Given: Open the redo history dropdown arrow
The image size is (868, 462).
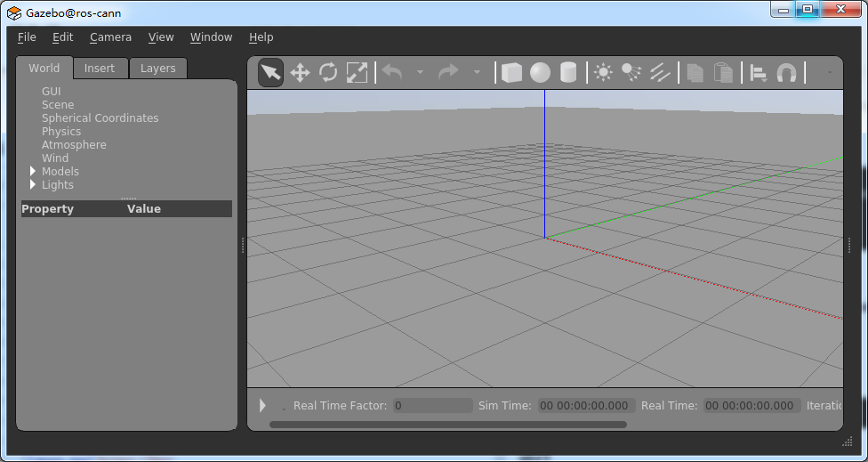Looking at the screenshot, I should tap(477, 72).
